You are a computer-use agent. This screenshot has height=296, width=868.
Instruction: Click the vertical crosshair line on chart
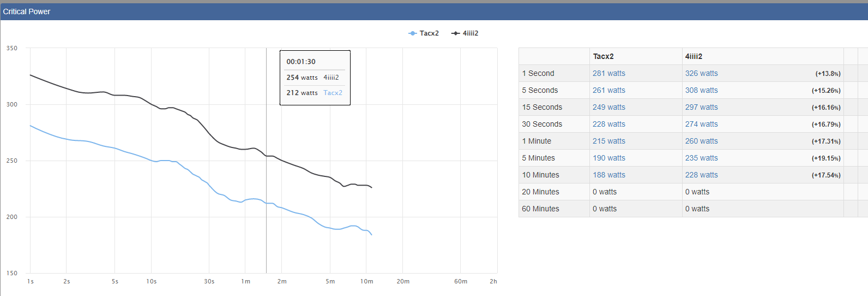point(266,191)
